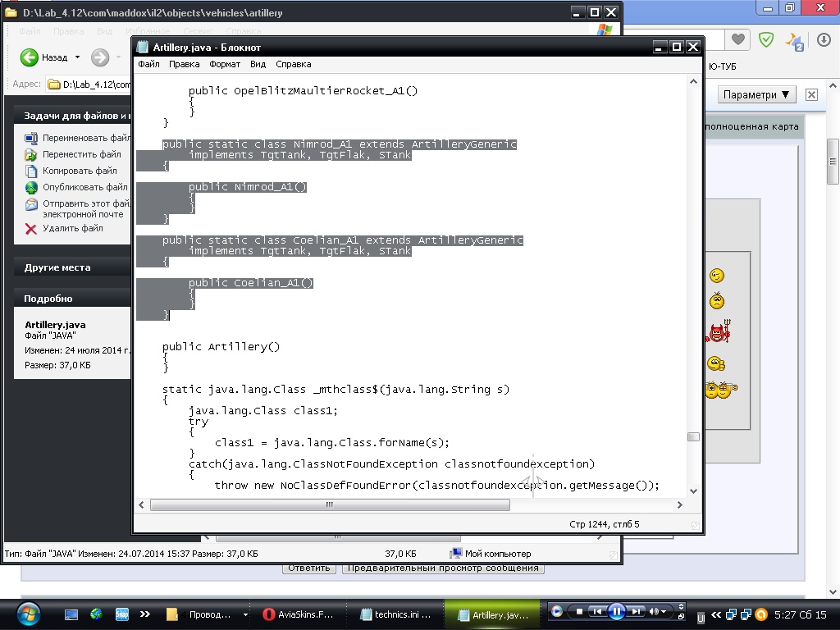Click the Notepad horizontal scroll right arrow
840x630 pixels.
coord(679,504)
